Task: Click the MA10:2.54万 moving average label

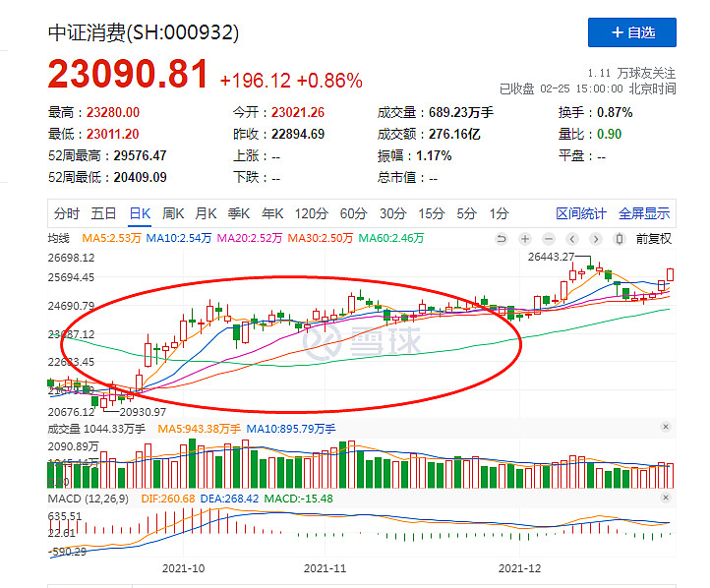Action: 178,238
